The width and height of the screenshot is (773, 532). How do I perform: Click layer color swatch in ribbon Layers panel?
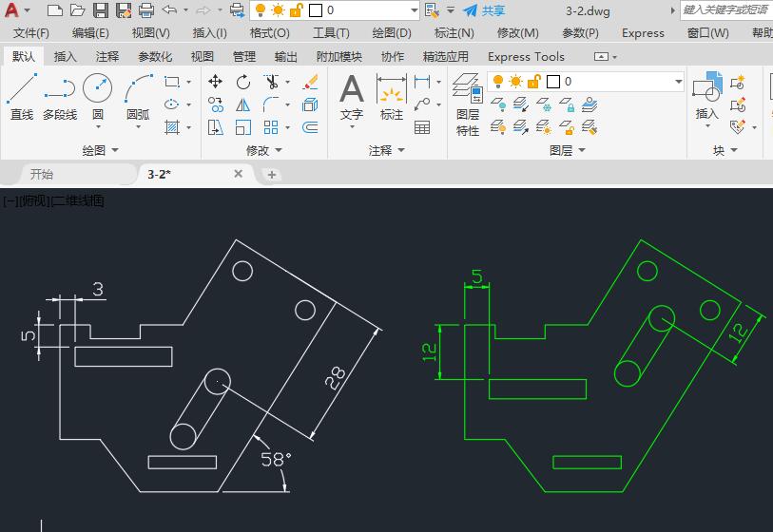point(552,82)
